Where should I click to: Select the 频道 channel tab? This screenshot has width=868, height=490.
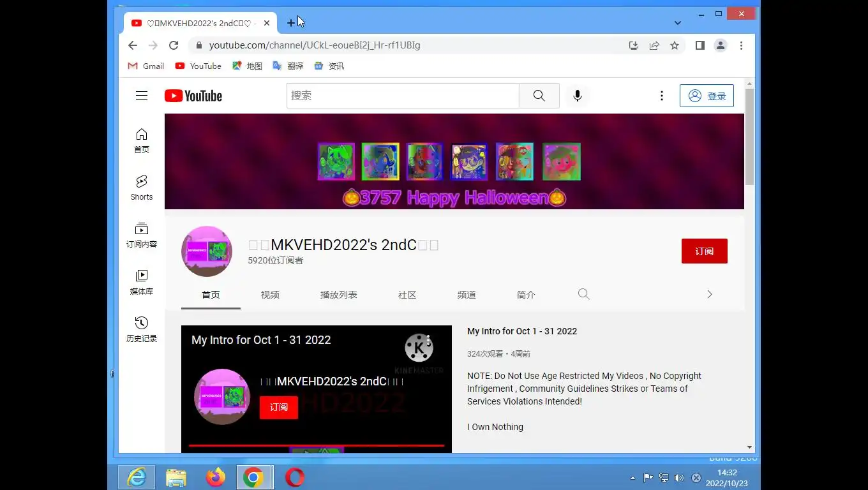click(467, 295)
